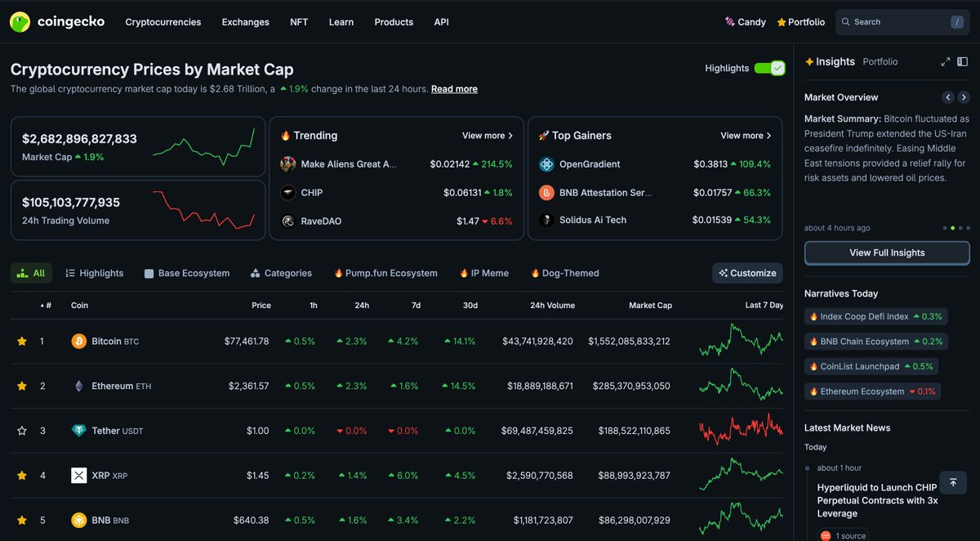Click the CoinGecko logo
Screen dimensions: 980x541
coord(57,21)
